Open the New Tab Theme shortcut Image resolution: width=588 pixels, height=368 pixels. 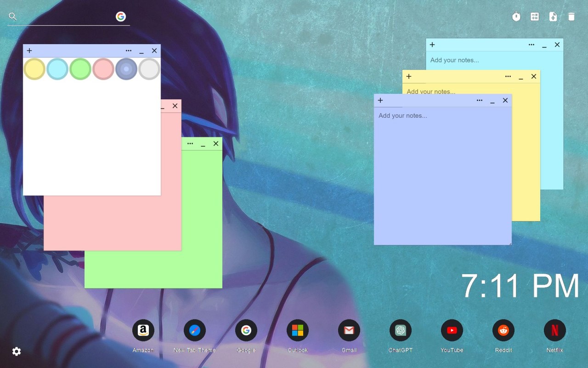click(195, 330)
